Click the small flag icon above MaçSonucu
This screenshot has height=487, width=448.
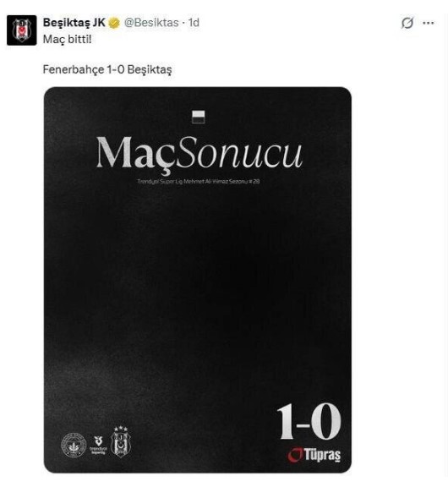(198, 117)
